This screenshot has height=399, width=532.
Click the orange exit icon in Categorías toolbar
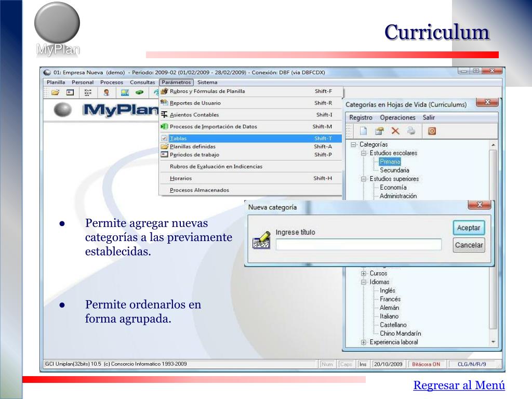pos(432,131)
